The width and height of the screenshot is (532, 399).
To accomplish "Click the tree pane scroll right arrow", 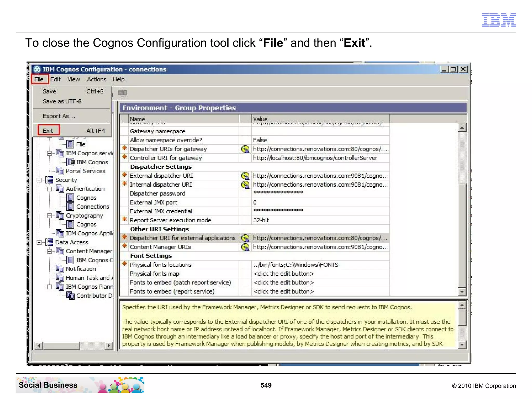I will (109, 346).
